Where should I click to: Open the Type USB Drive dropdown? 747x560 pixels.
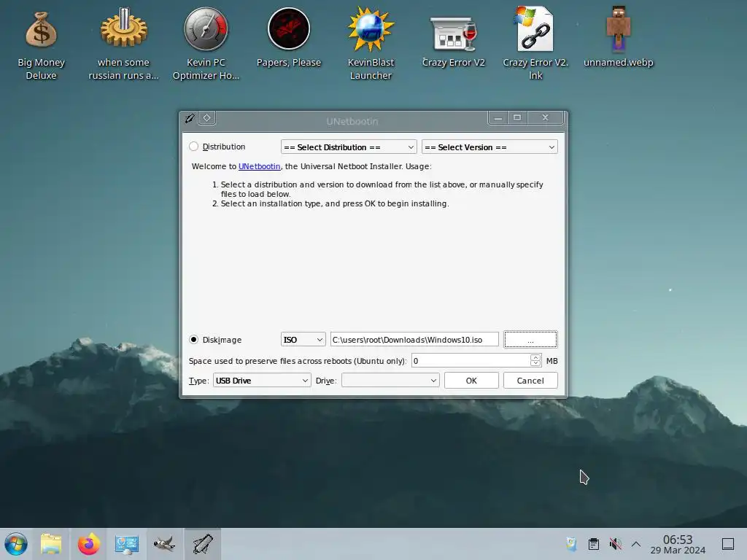click(x=262, y=381)
